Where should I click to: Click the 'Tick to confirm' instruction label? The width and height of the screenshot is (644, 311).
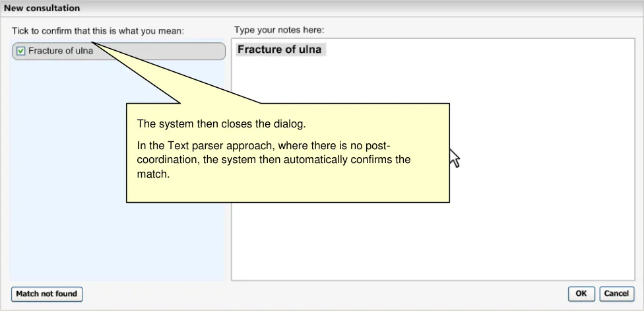pyautogui.click(x=98, y=31)
